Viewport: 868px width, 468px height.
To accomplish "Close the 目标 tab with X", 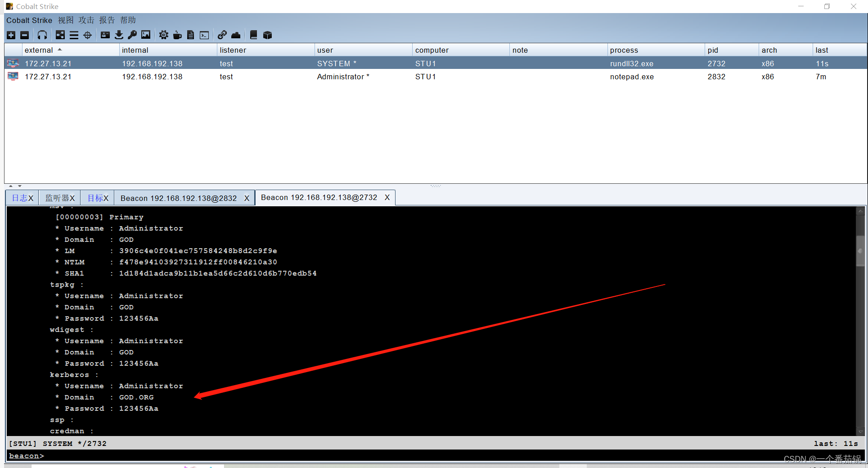I will 106,198.
